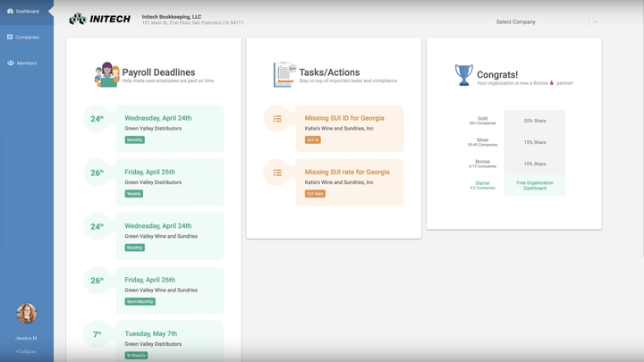
Task: Click the Companies icon in sidebar
Action: click(x=10, y=38)
